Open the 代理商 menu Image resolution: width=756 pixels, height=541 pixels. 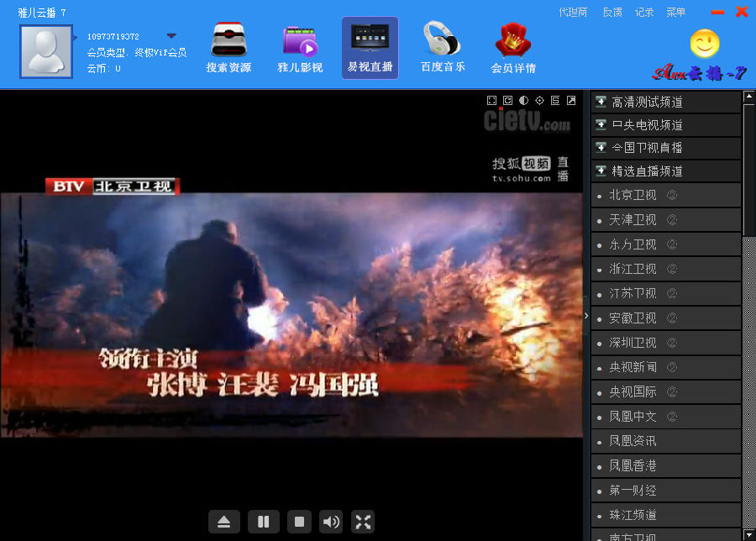[x=573, y=13]
